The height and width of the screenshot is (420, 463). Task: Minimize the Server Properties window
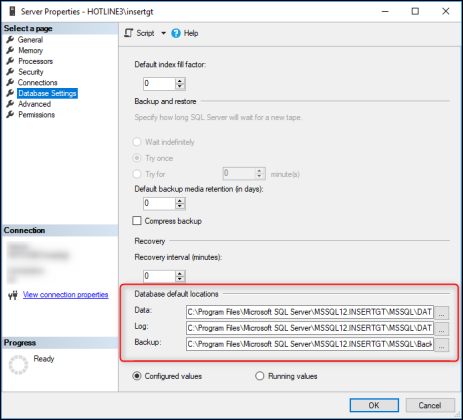click(385, 11)
